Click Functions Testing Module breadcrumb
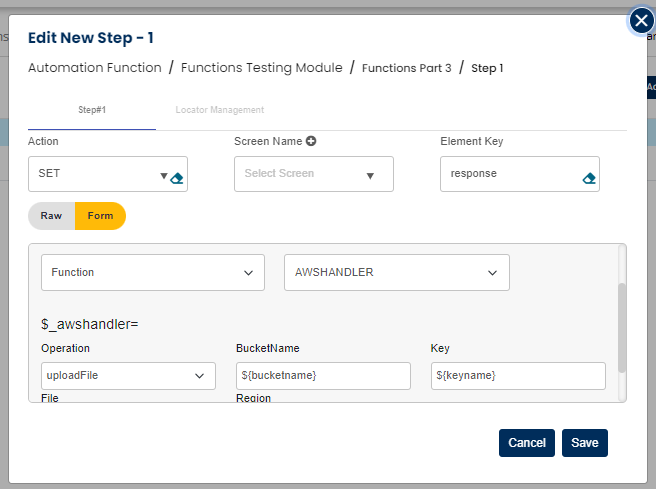656x489 pixels. 264,68
